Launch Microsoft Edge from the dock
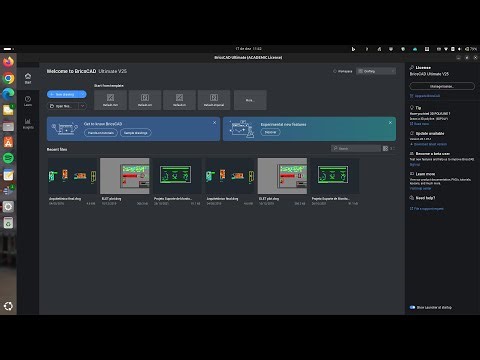This screenshot has width=480, height=360. tap(8, 94)
